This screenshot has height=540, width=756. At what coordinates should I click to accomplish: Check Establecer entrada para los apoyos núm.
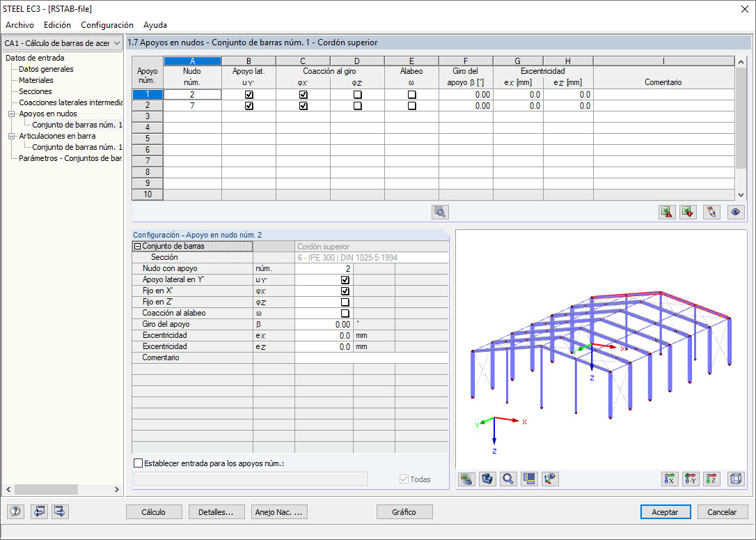[139, 463]
